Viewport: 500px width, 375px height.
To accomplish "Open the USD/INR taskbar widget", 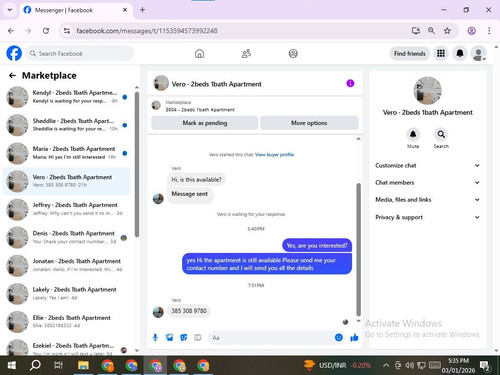I will click(x=337, y=365).
